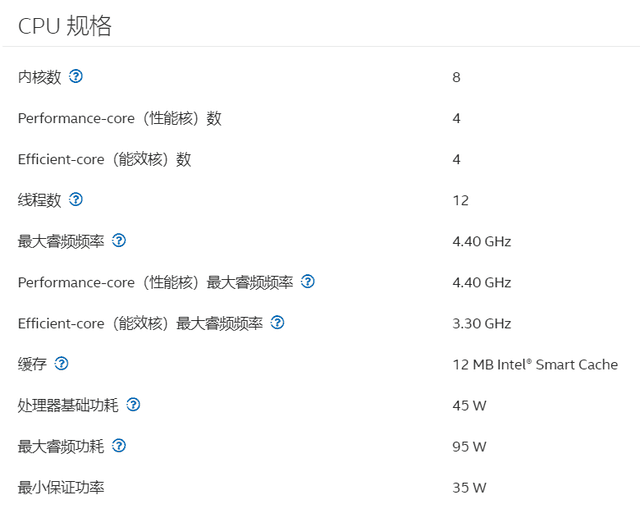
Task: Click the thread count value 12
Action: point(460,200)
